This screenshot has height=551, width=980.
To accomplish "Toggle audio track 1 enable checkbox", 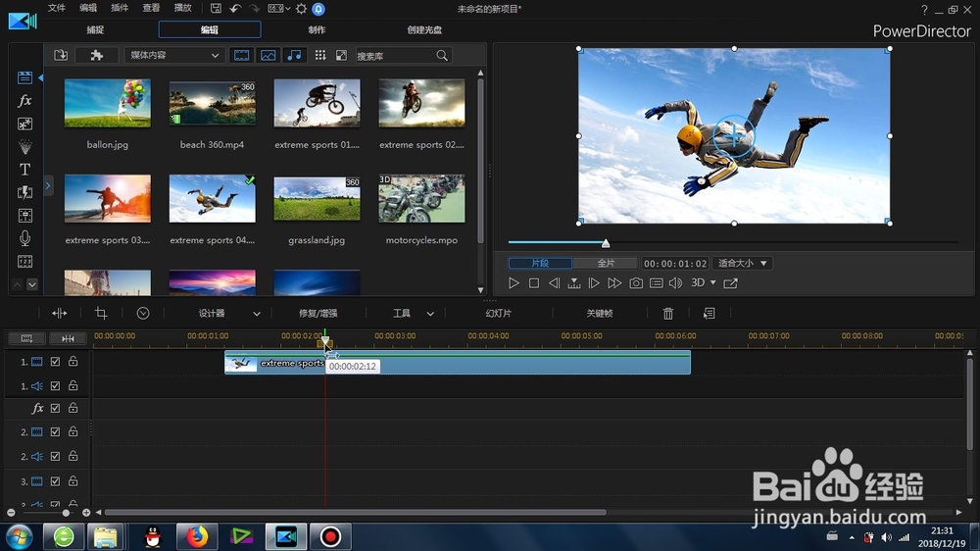I will [x=55, y=386].
